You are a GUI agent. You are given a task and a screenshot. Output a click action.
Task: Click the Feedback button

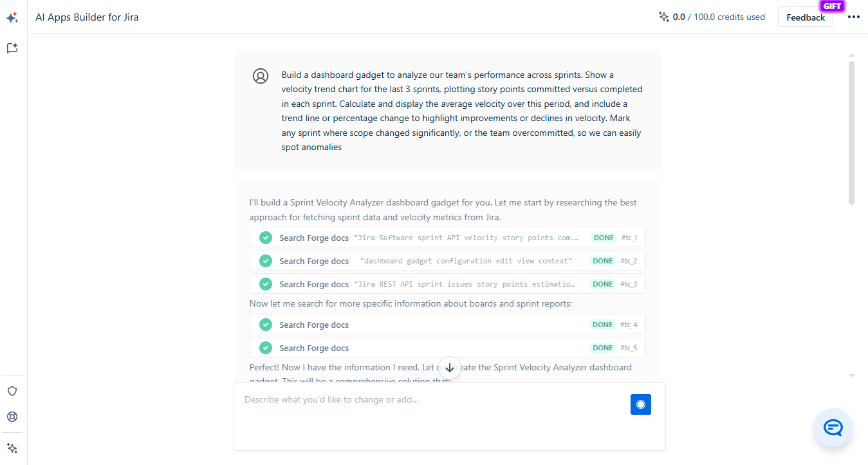pyautogui.click(x=805, y=17)
